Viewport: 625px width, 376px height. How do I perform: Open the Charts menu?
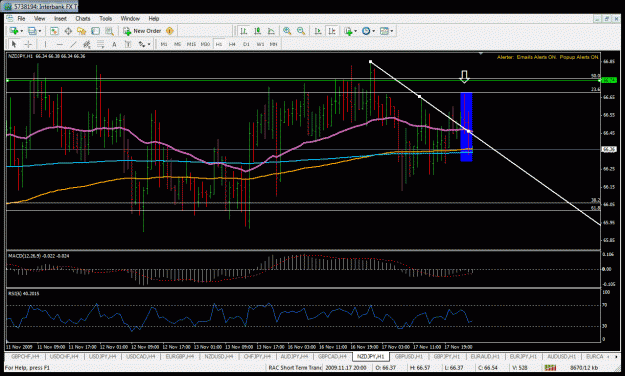83,18
